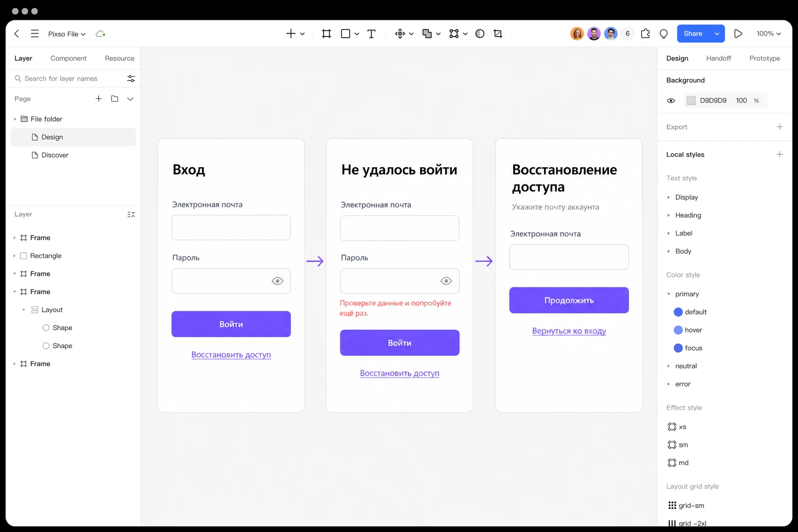Open layer search filter settings
798x532 pixels.
click(131, 78)
